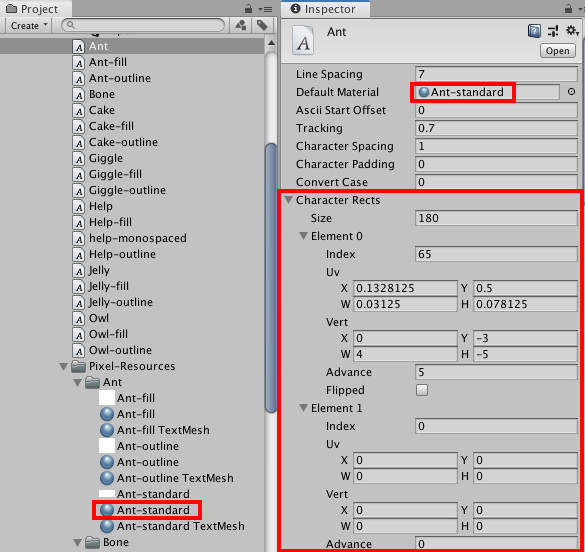This screenshot has height=552, width=585.
Task: Click the Character Padding value field
Action: [x=496, y=164]
